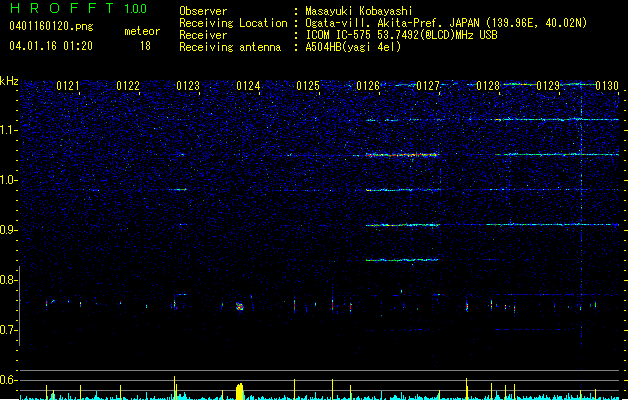Screen dimensions: 629x400
Task: Click the time marker 0126
Action: (368, 85)
